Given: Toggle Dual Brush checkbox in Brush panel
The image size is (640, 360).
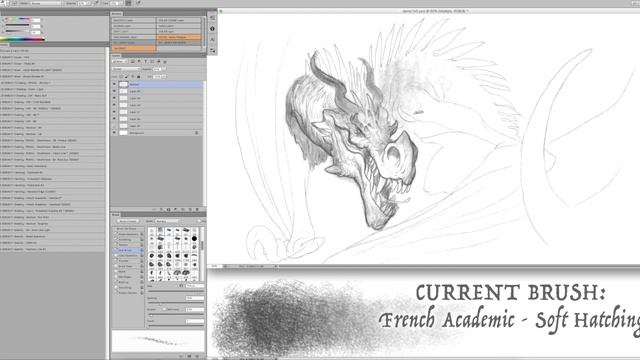Looking at the screenshot, I should pos(116,250).
